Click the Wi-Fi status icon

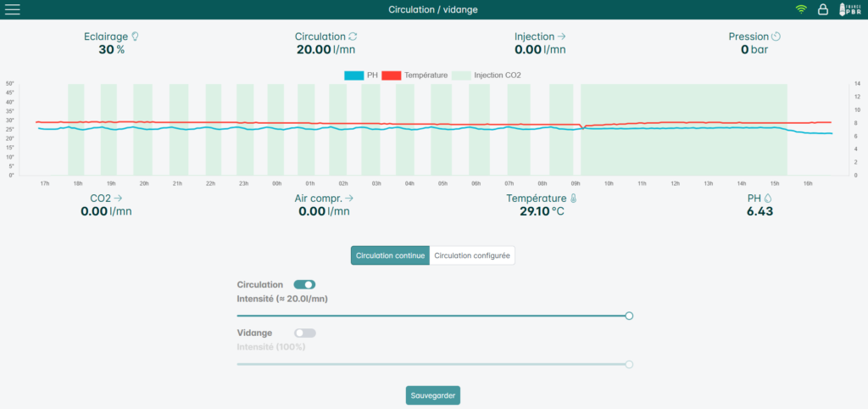pyautogui.click(x=801, y=9)
